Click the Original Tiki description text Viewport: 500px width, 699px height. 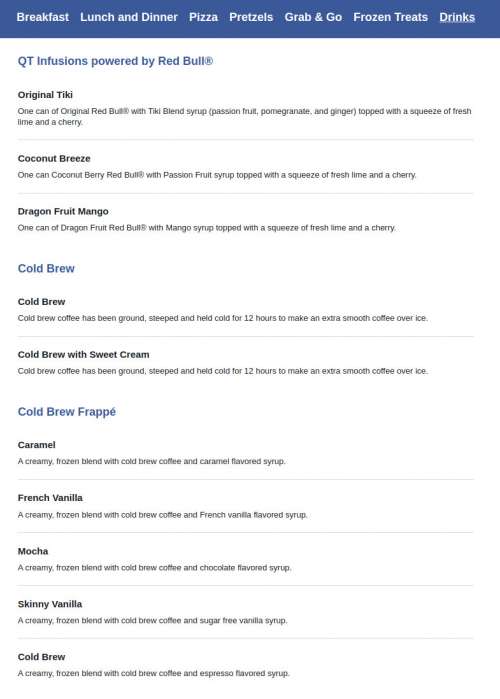pos(244,116)
